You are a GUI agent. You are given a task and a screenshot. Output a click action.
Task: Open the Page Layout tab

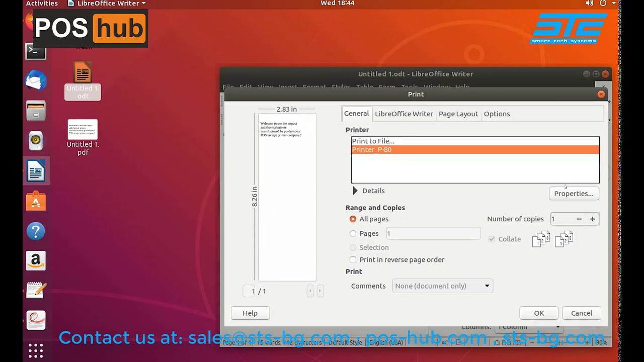pos(458,114)
